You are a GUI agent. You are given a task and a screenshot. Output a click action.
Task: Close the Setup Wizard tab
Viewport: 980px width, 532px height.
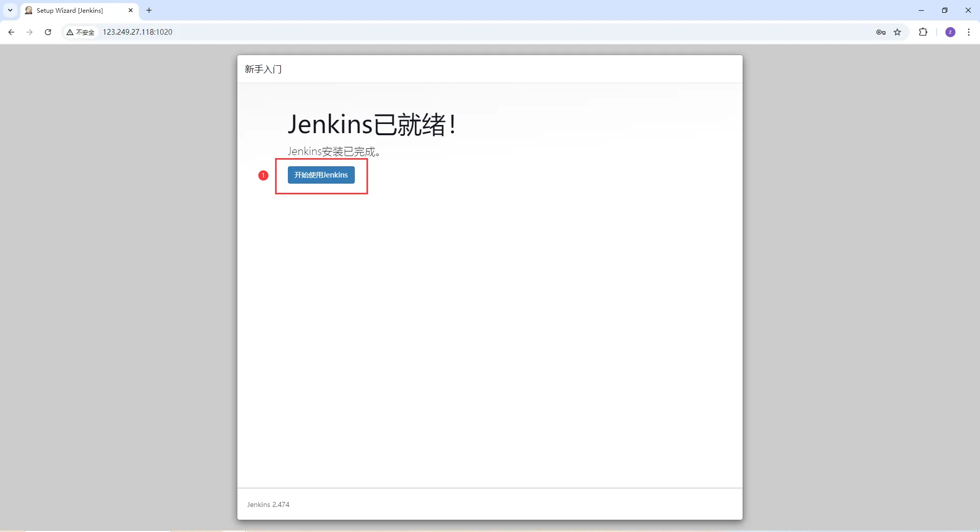point(131,10)
